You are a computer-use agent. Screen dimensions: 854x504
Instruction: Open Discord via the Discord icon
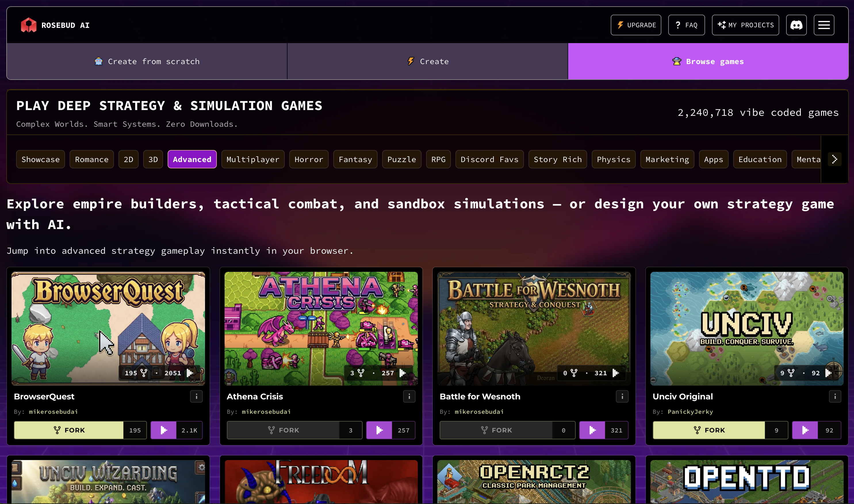[x=796, y=24]
